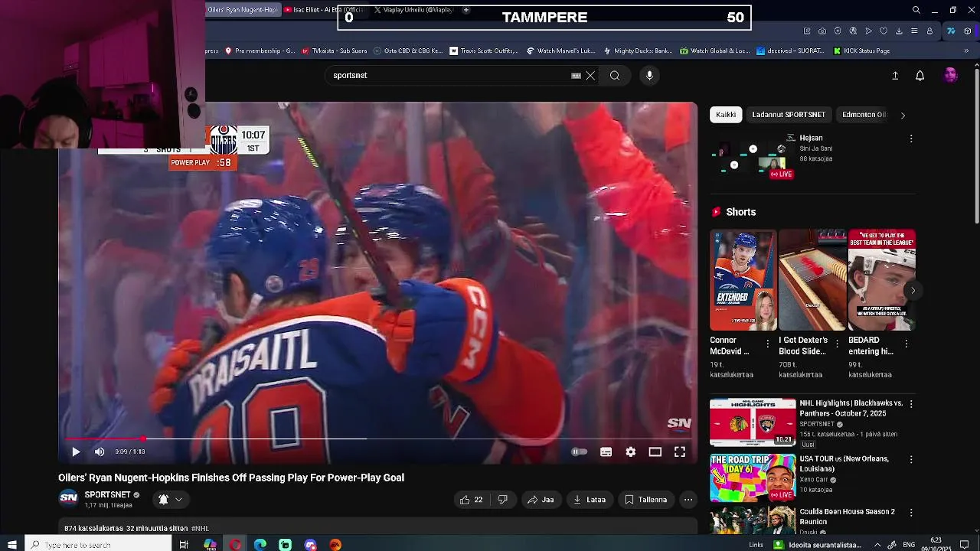Switch to Isac Elliot browser tab
980x551 pixels.
click(x=323, y=10)
